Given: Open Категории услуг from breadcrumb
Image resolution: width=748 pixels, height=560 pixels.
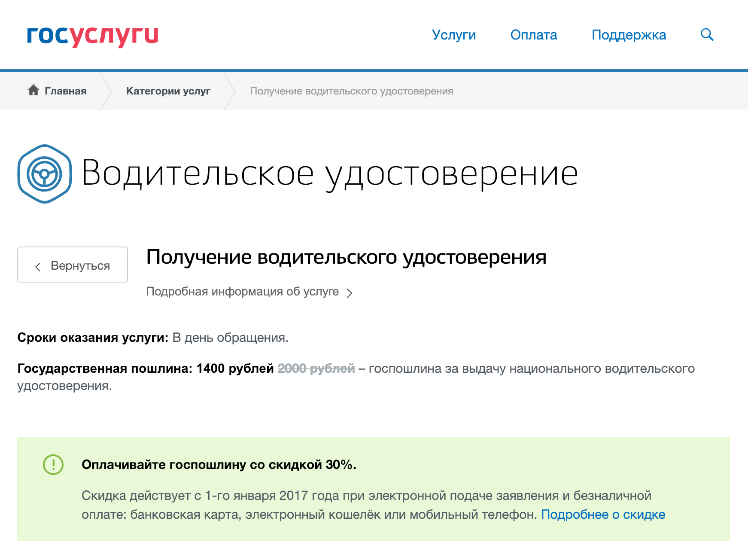Looking at the screenshot, I should pos(168,91).
